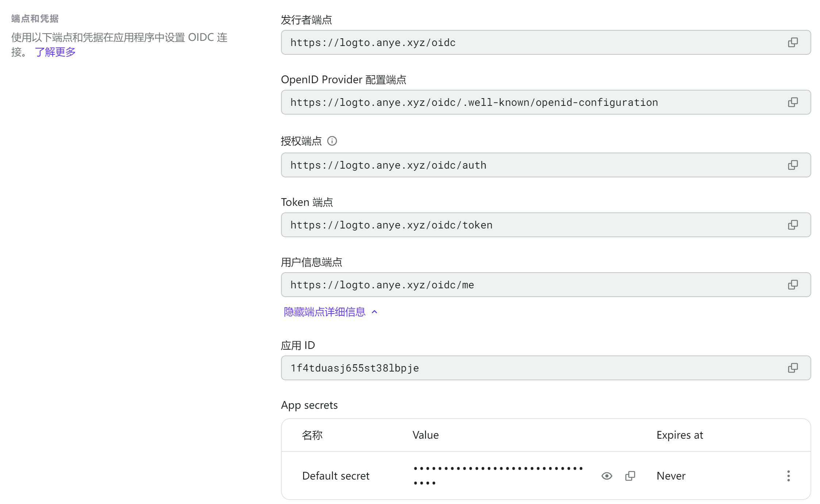The width and height of the screenshot is (820, 504).
Task: Click the Expires at column header
Action: click(x=680, y=435)
